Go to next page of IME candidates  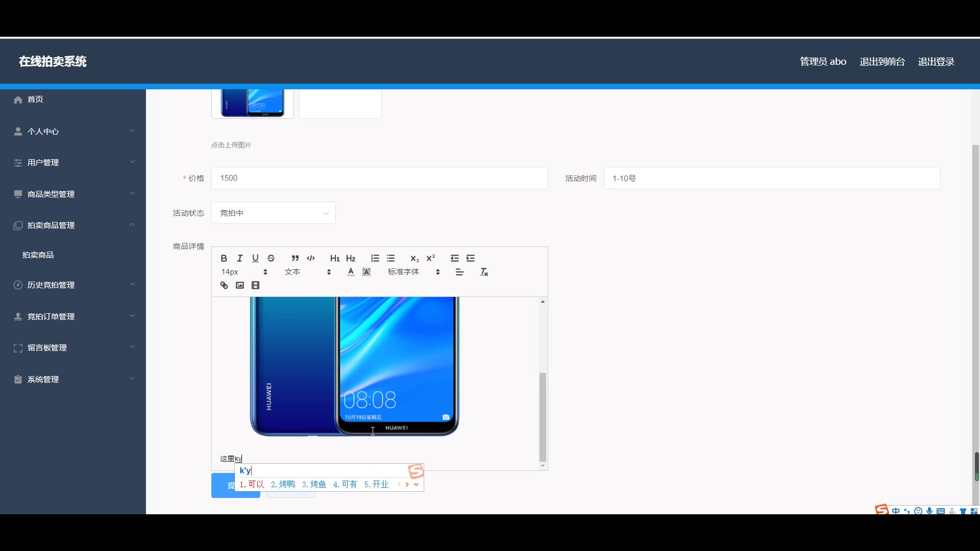click(x=407, y=484)
